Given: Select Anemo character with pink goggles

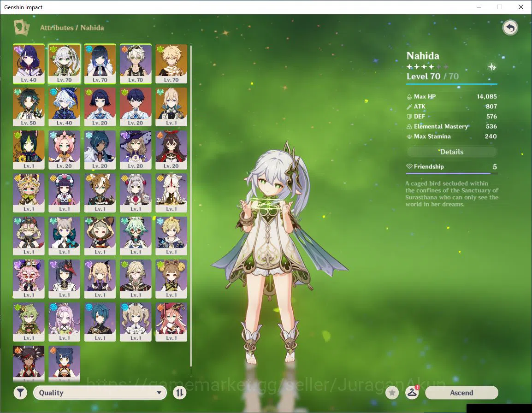Looking at the screenshot, I should 29,236.
